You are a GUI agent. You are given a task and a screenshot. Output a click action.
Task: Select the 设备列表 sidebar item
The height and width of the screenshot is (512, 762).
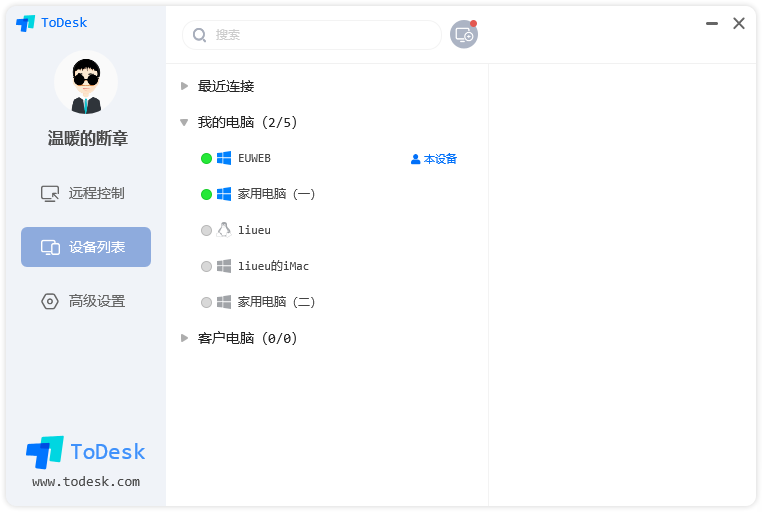[x=86, y=247]
